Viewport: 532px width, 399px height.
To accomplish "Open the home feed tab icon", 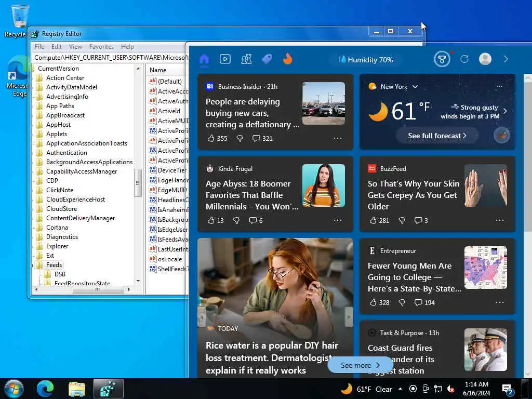I will [x=204, y=59].
